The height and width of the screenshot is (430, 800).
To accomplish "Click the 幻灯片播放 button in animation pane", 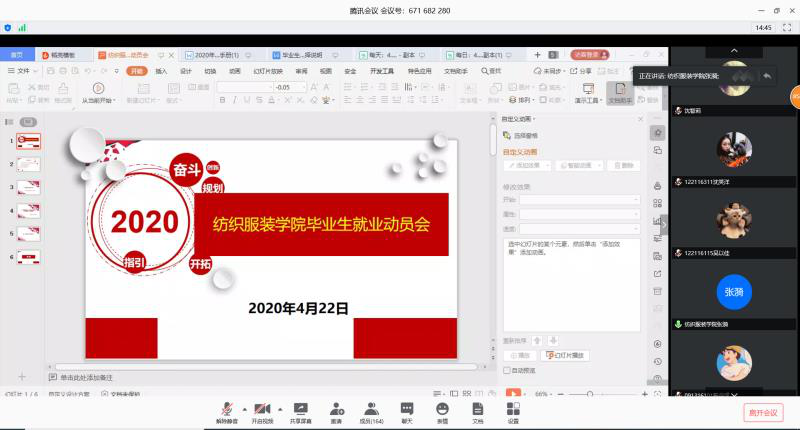I will coord(565,355).
